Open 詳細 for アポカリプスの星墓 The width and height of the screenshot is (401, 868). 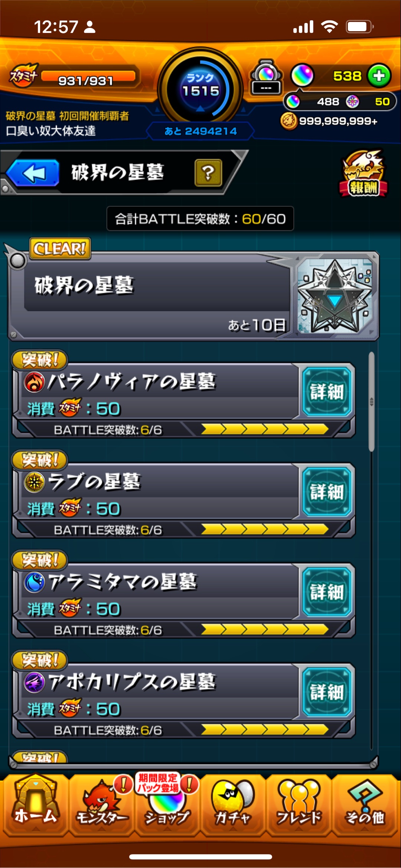tap(327, 692)
